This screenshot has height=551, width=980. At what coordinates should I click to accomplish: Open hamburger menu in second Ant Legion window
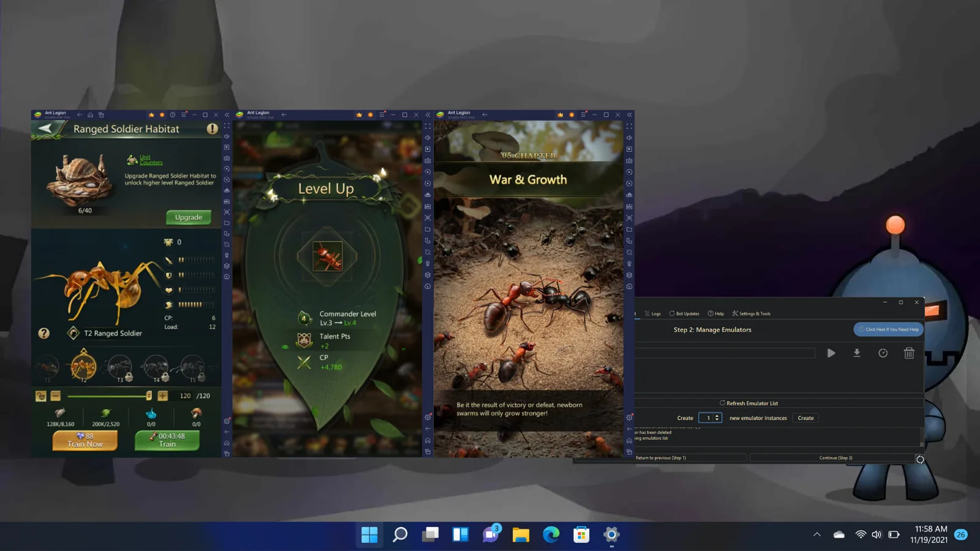pos(382,115)
